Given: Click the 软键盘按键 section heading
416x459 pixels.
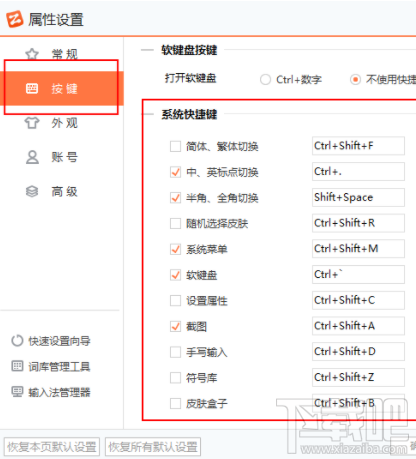Looking at the screenshot, I should click(x=189, y=50).
